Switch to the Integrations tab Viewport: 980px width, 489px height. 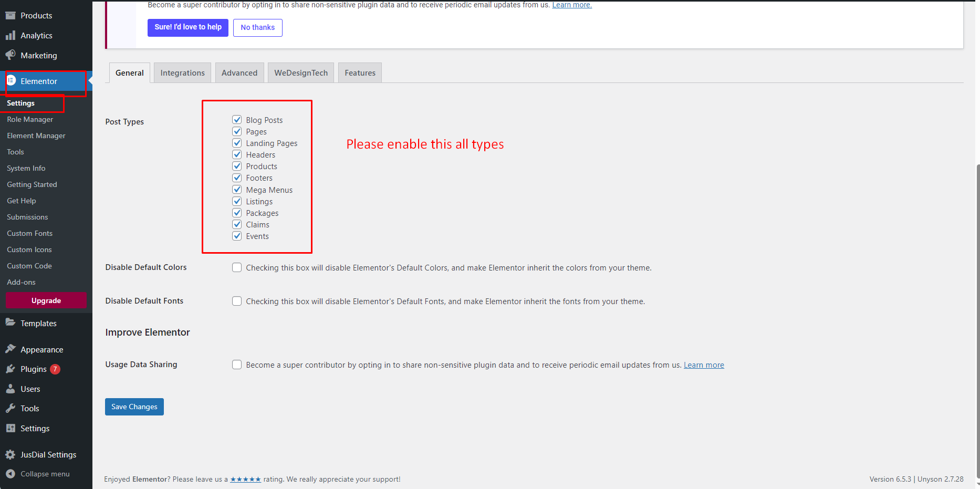click(183, 73)
